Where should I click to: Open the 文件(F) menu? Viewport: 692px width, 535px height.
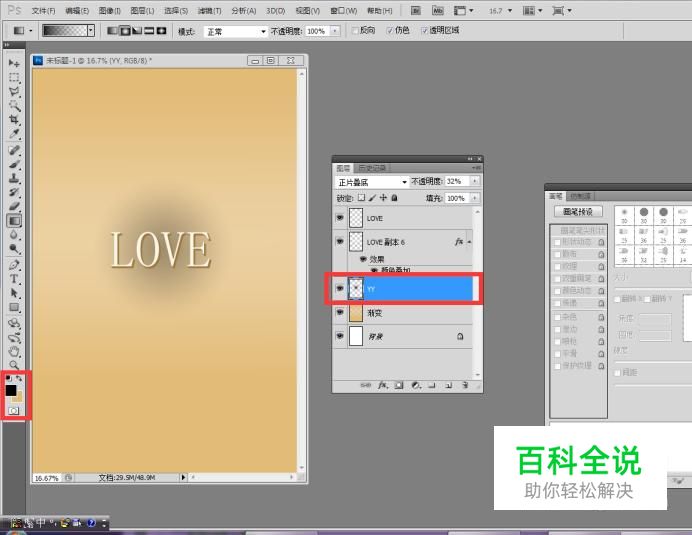[43, 11]
